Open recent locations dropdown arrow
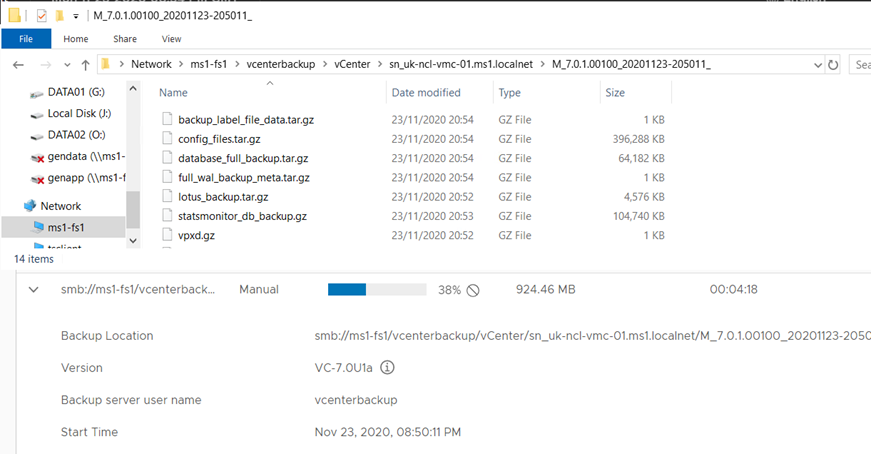Viewport: 871px width, 454px height. (67, 65)
